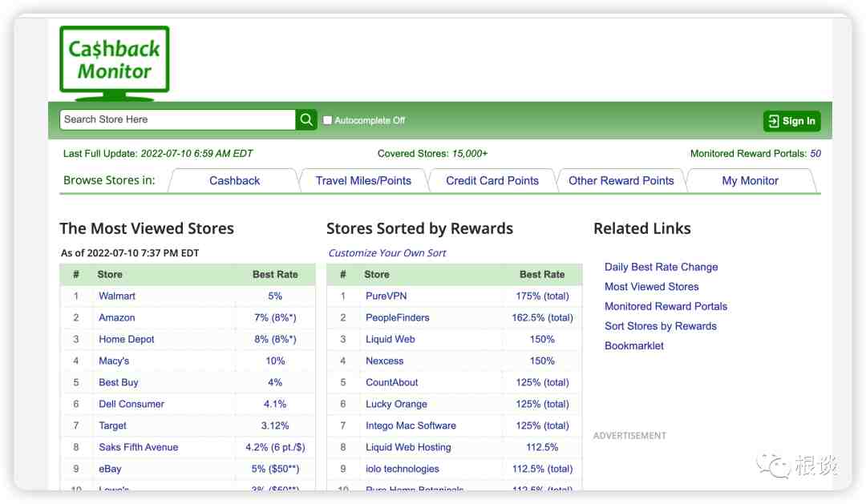The width and height of the screenshot is (866, 504).
Task: Click Liquid Web Hosting's 112.5% rate
Action: (542, 447)
